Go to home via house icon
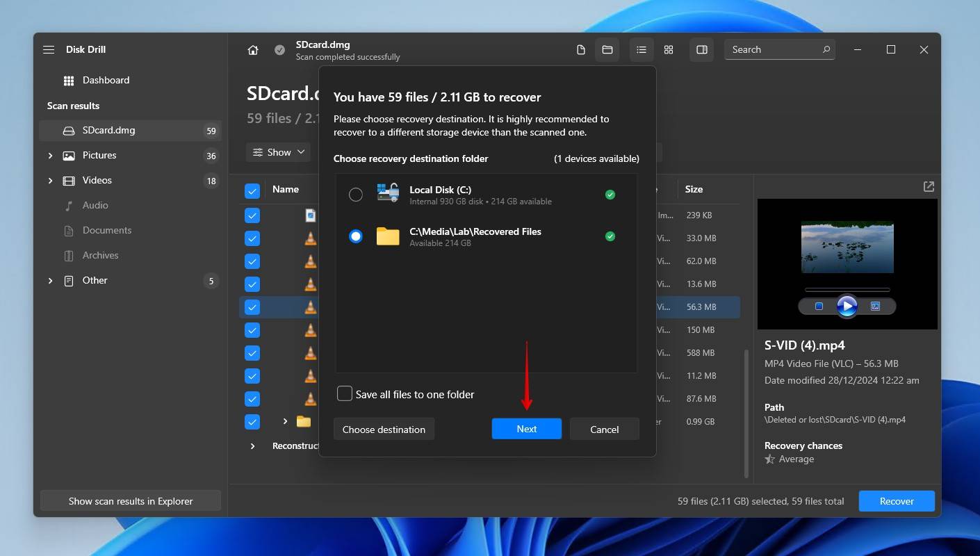Viewport: 980px width, 556px height. pos(253,50)
